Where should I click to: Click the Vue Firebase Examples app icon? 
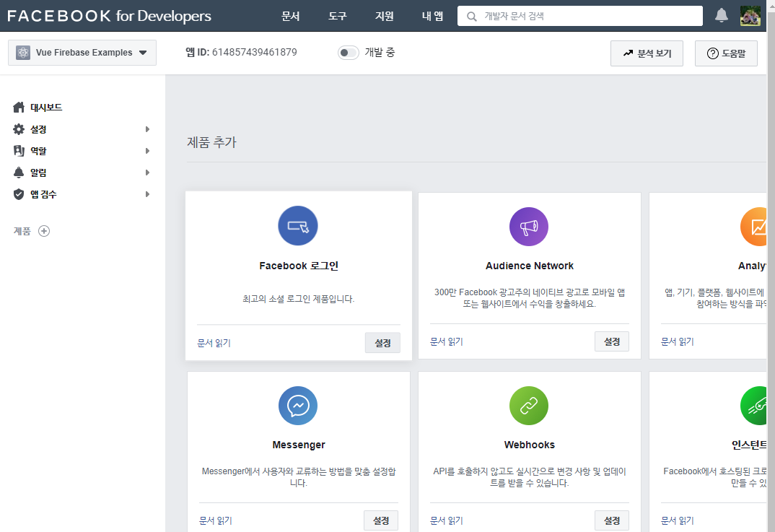tap(23, 53)
